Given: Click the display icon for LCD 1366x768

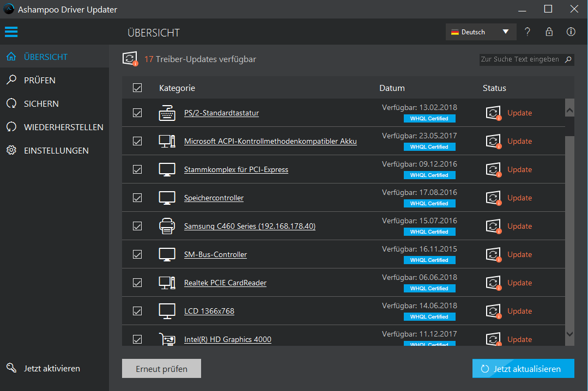Looking at the screenshot, I should [167, 311].
